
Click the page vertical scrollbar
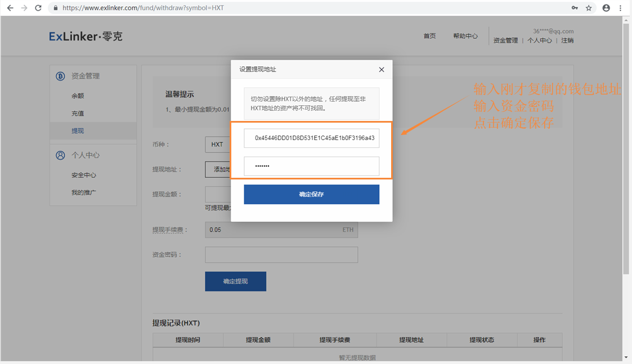(626, 149)
